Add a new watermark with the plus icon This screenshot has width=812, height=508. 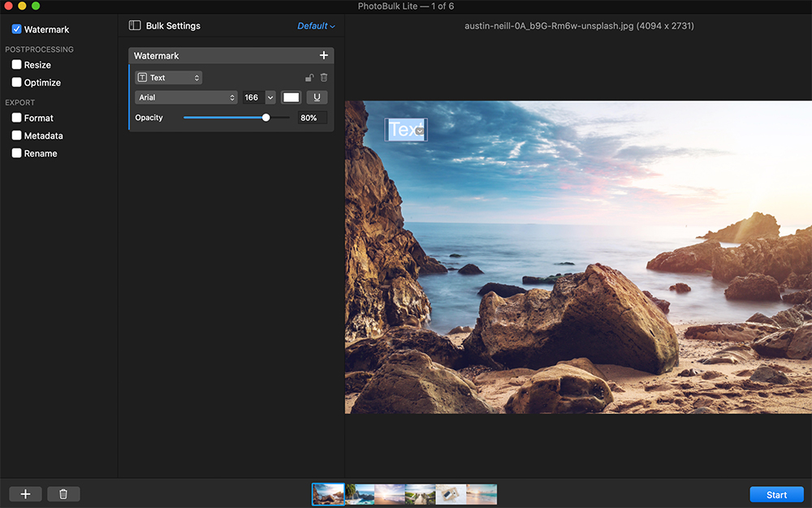323,55
